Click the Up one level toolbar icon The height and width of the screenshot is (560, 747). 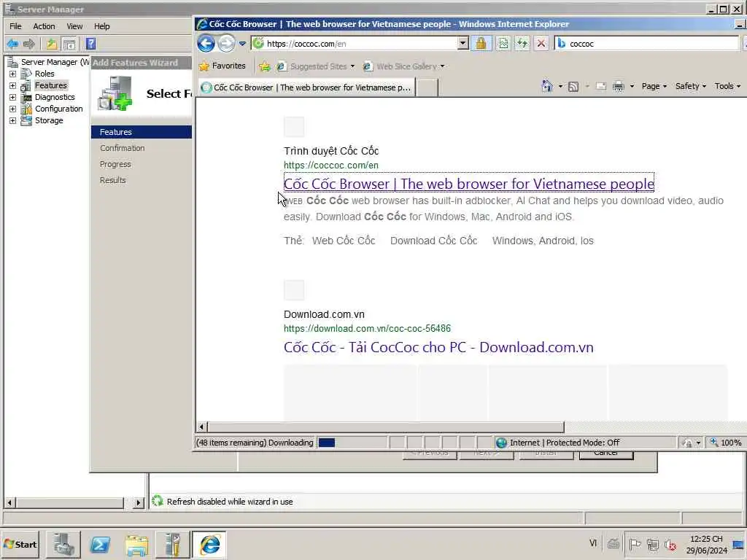(x=52, y=44)
